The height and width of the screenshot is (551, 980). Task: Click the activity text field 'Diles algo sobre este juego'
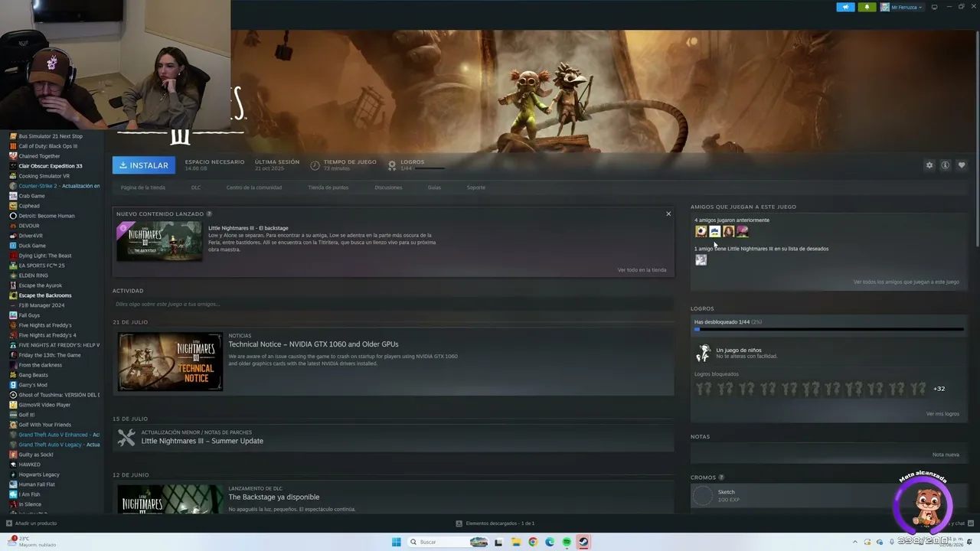(394, 305)
